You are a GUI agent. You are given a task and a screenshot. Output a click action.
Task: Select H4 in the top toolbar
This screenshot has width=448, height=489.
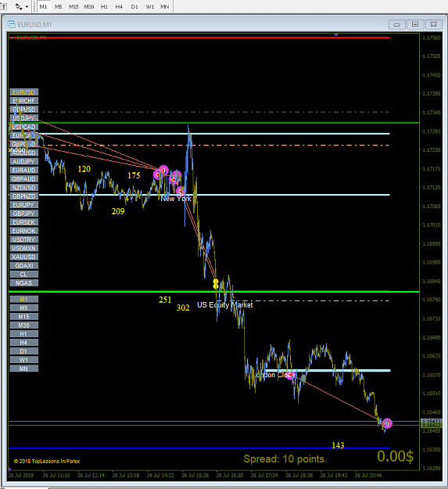[119, 6]
